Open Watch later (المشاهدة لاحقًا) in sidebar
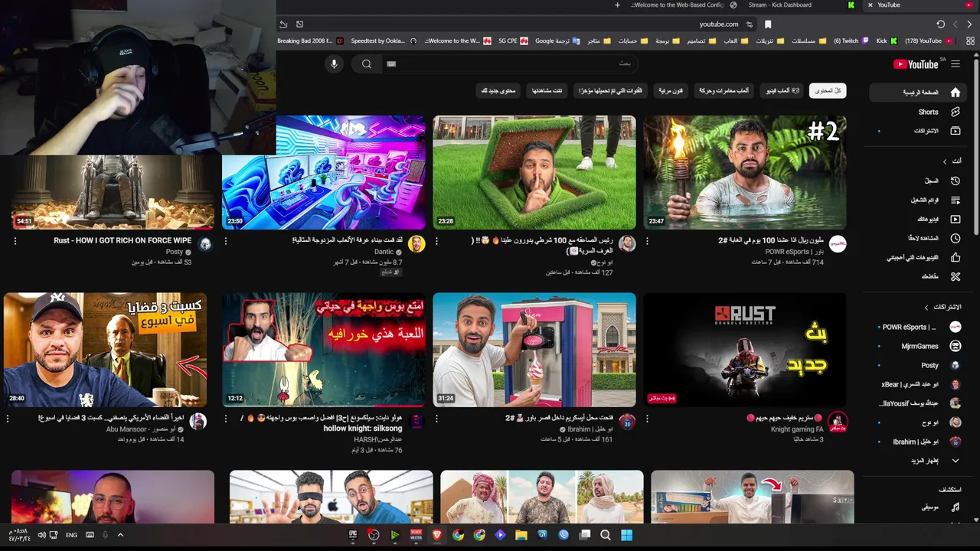980x551 pixels. click(x=919, y=238)
